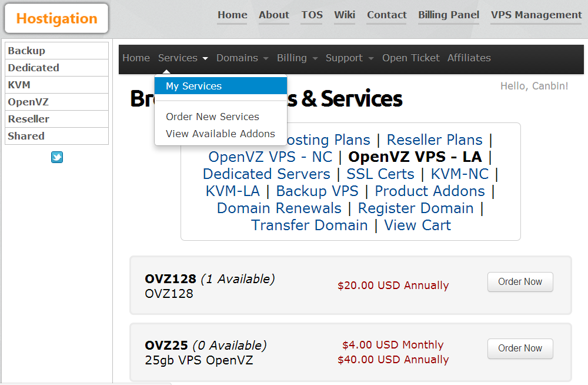The width and height of the screenshot is (588, 385).
Task: Select My Services from the dropdown
Action: (220, 86)
